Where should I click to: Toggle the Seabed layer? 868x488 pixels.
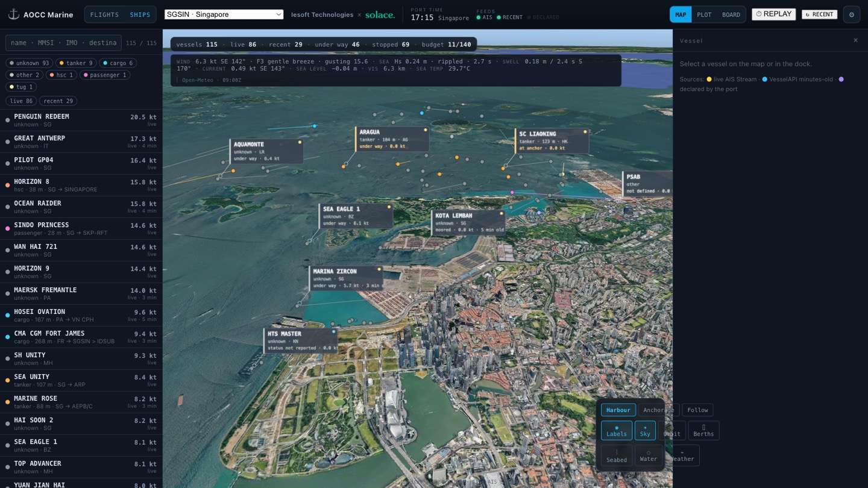(x=616, y=455)
